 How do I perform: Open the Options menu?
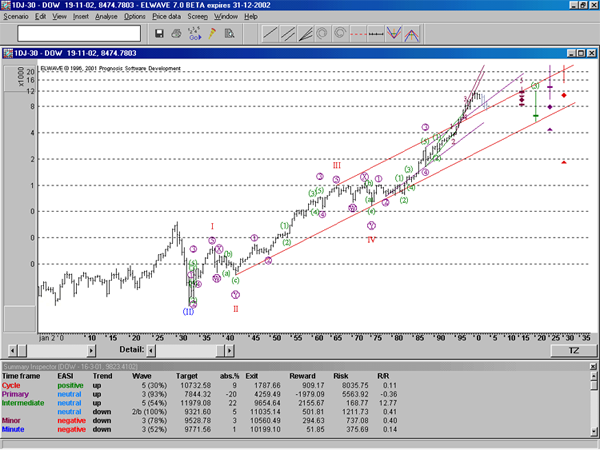tap(134, 17)
